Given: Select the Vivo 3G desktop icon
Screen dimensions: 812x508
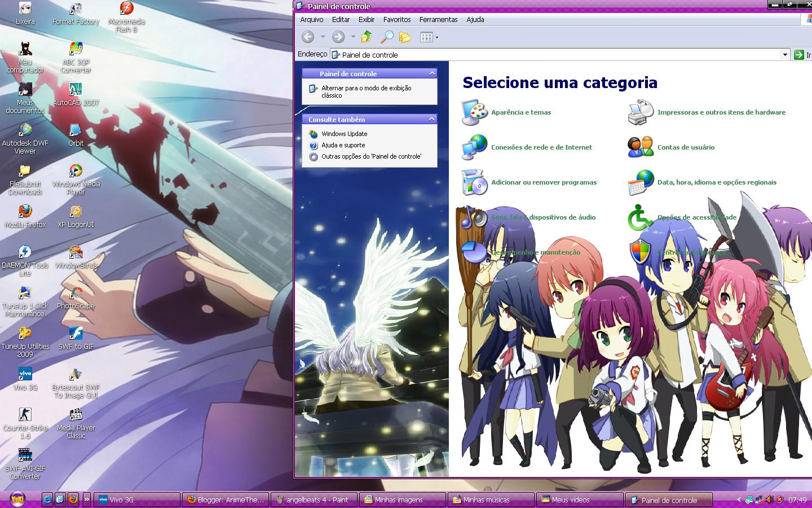Looking at the screenshot, I should 25,379.
